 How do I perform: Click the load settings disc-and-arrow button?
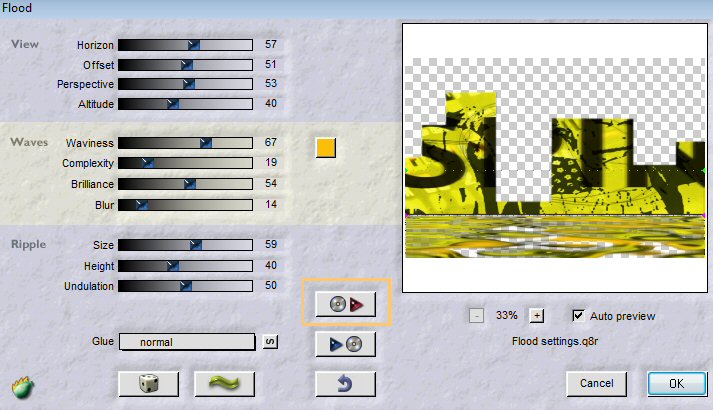tap(345, 304)
